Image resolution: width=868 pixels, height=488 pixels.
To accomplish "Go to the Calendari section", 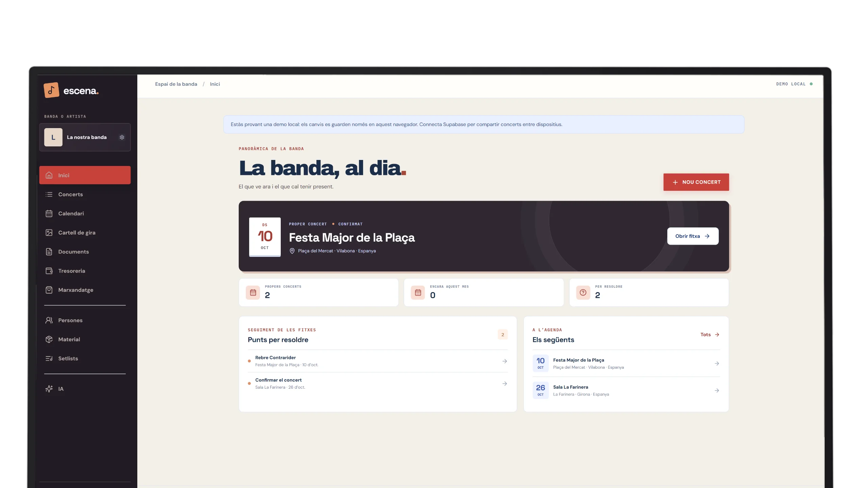I will click(85, 213).
